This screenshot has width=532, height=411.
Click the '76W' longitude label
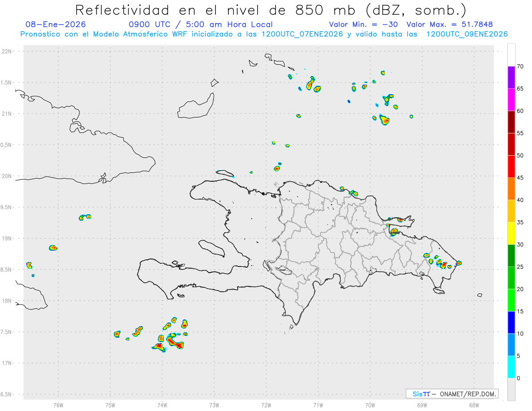pyautogui.click(x=58, y=405)
